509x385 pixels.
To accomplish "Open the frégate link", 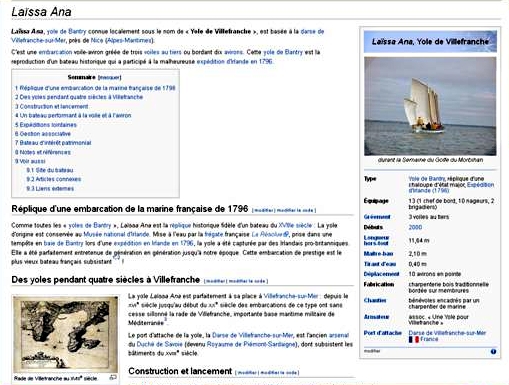I will [214, 234].
